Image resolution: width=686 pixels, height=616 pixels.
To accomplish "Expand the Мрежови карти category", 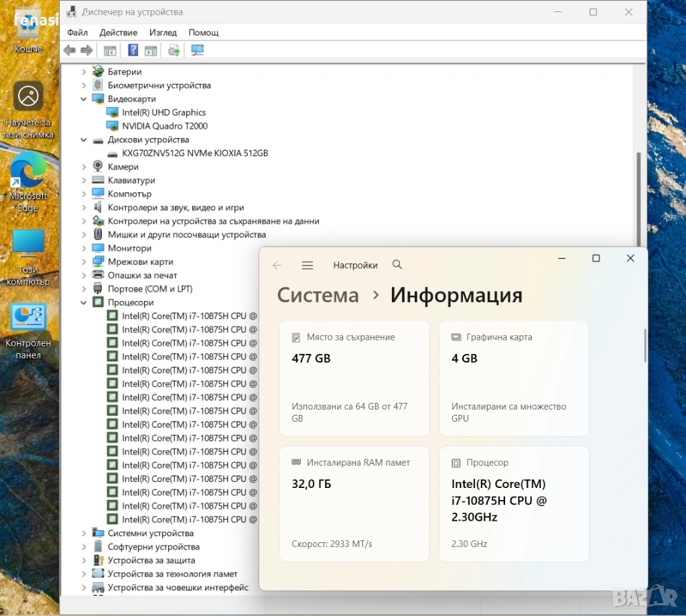I will click(84, 262).
